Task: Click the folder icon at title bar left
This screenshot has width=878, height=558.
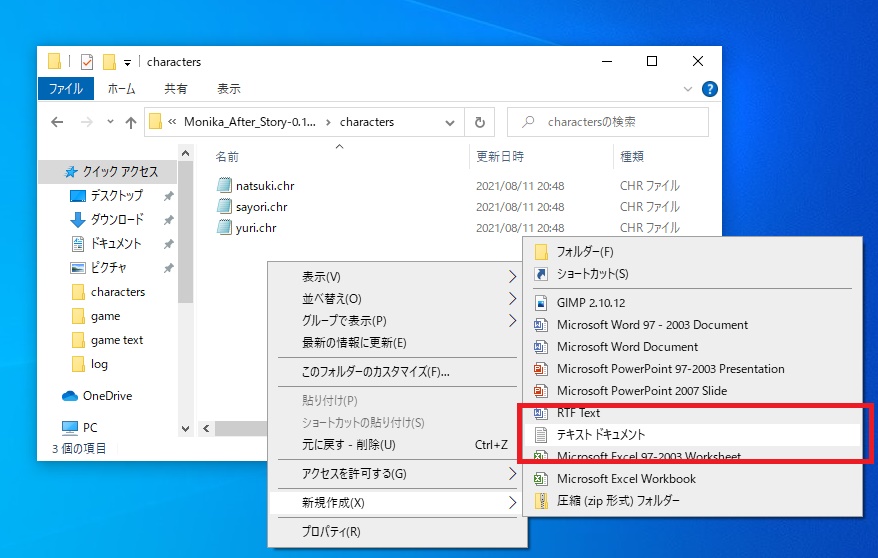Action: pos(54,62)
